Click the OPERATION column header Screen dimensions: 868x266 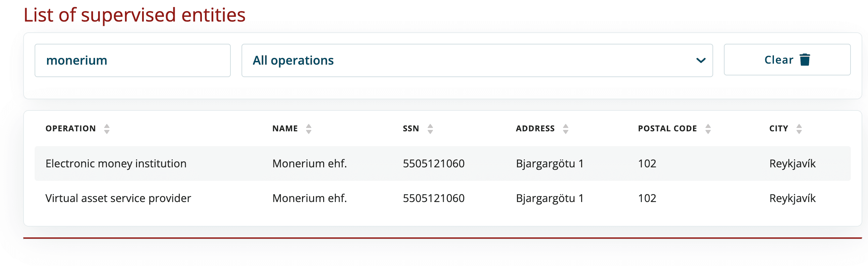71,129
